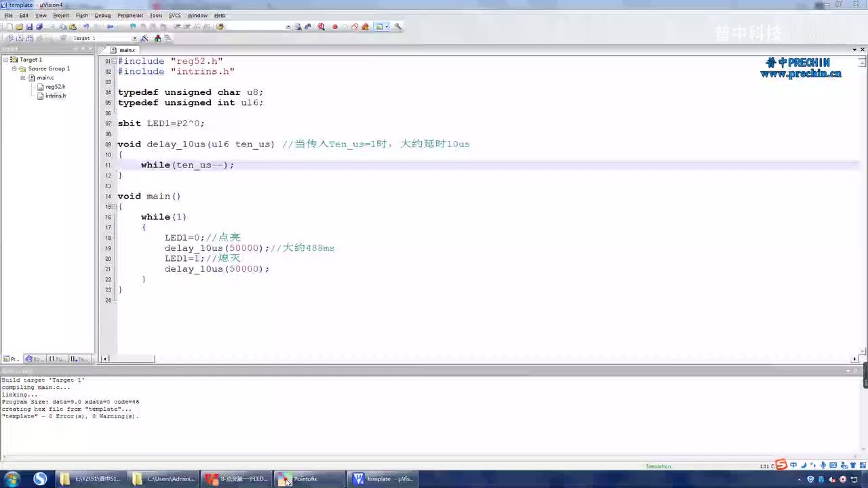Click the Save All toolbar icon
This screenshot has width=868, height=488.
pyautogui.click(x=39, y=26)
